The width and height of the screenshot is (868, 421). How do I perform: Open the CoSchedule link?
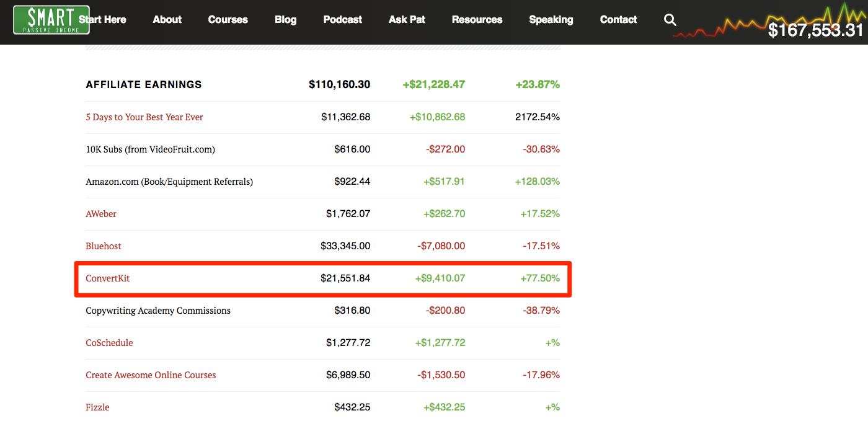109,343
